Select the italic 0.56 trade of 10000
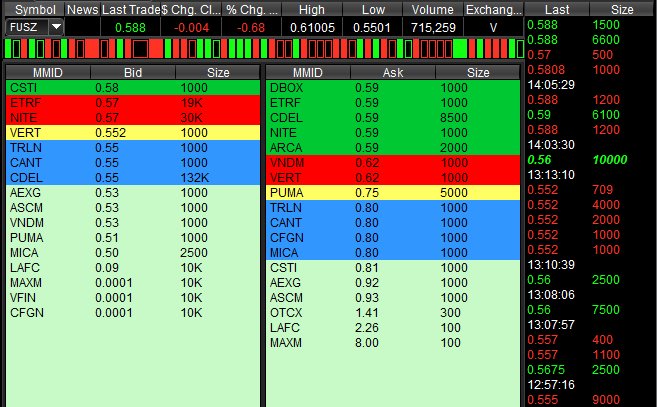The image size is (657, 407). point(589,160)
